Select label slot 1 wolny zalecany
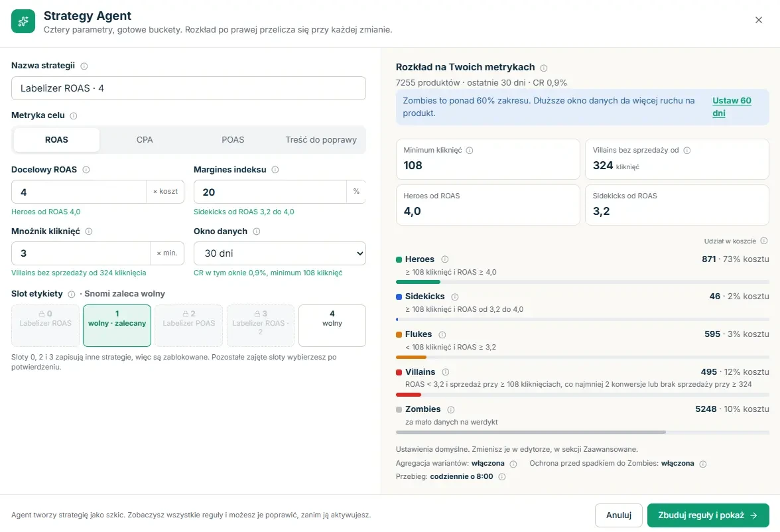780x532 pixels. pyautogui.click(x=117, y=326)
